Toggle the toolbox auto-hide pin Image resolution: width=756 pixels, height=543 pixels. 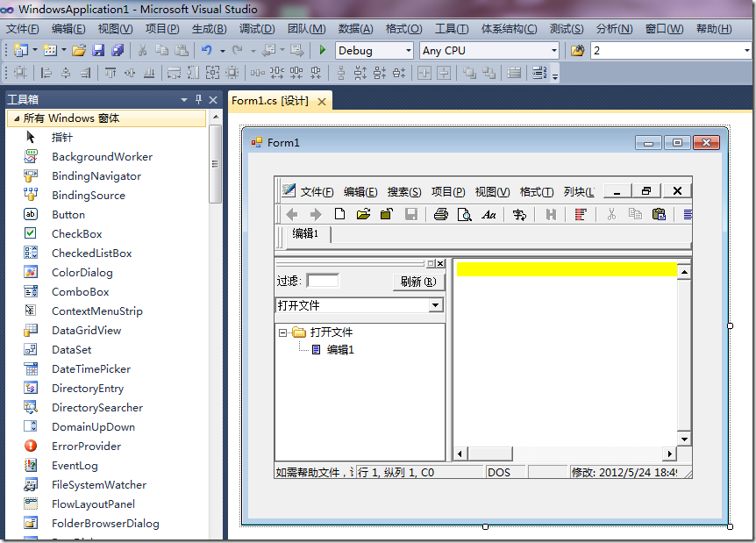198,100
